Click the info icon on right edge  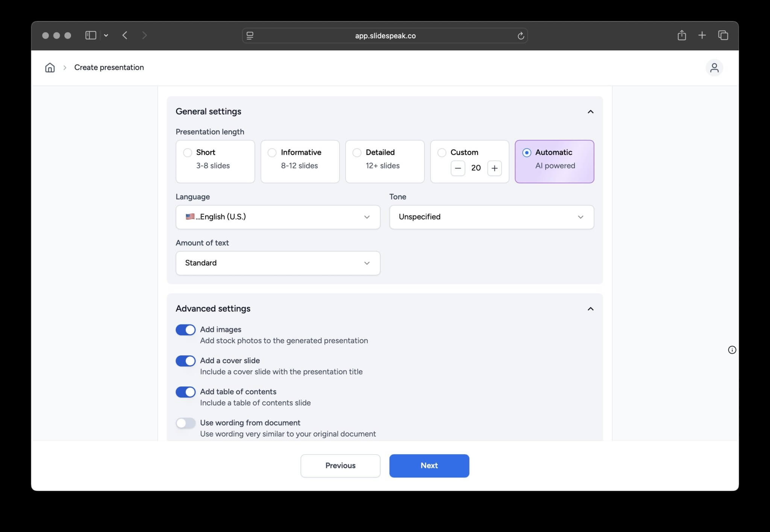(732, 350)
